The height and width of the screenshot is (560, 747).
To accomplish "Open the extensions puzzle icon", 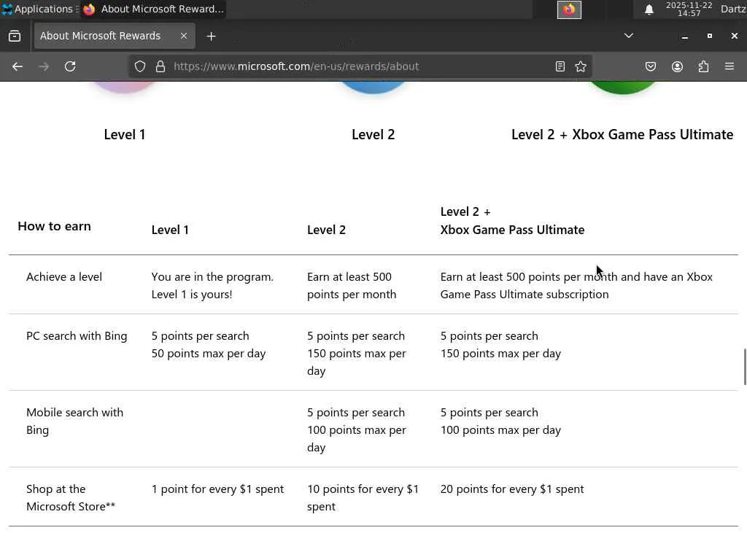I will (704, 66).
